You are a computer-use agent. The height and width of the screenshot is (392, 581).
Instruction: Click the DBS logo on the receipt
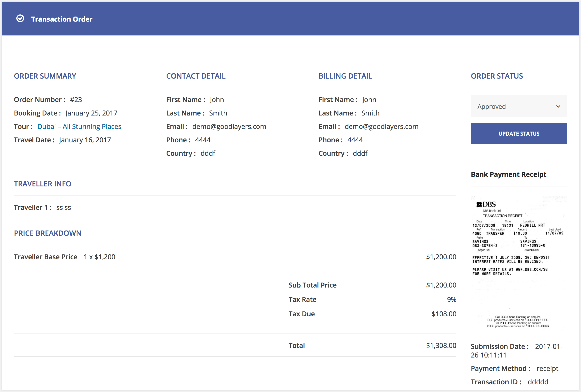[x=486, y=204]
